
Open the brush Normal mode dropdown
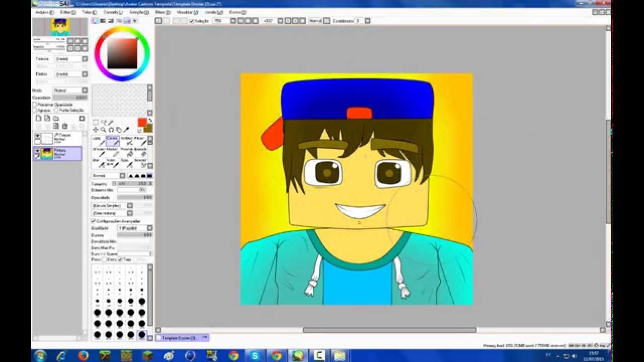click(108, 175)
